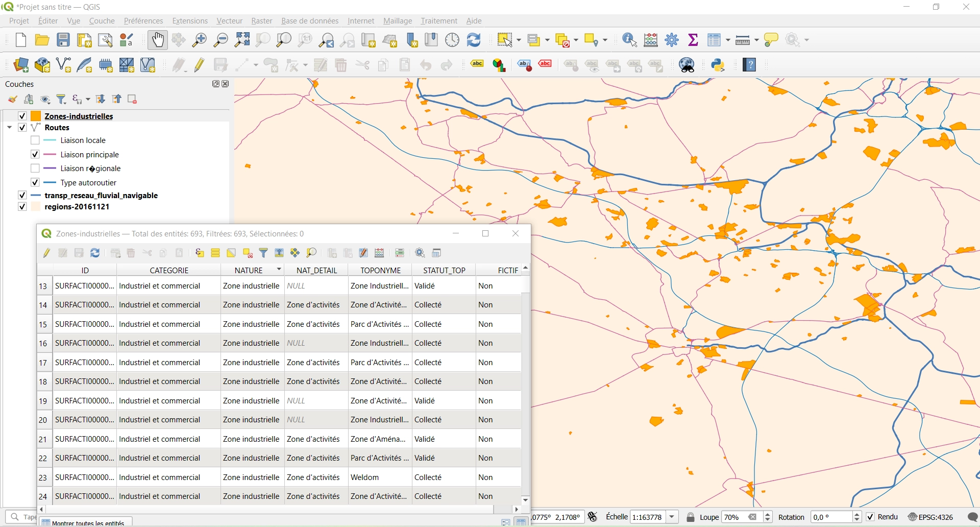Save the project with floppy disk icon
The width and height of the screenshot is (980, 527).
click(x=63, y=40)
